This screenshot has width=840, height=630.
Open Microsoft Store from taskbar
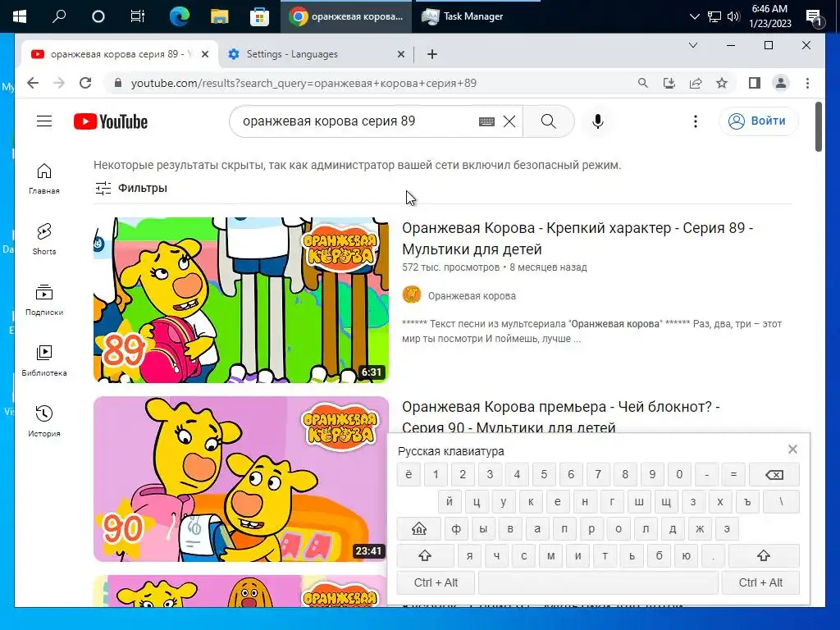259,16
